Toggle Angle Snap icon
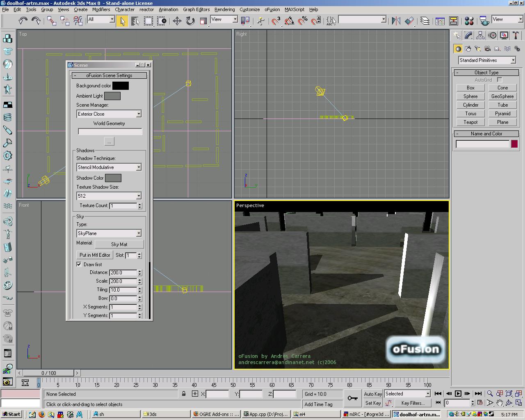This screenshot has width=525, height=420. click(289, 21)
